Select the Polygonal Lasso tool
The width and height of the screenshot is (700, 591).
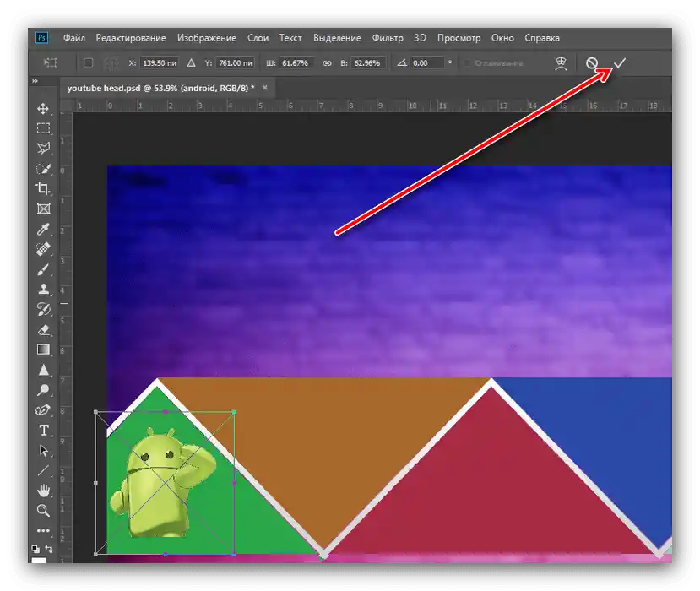tap(43, 149)
